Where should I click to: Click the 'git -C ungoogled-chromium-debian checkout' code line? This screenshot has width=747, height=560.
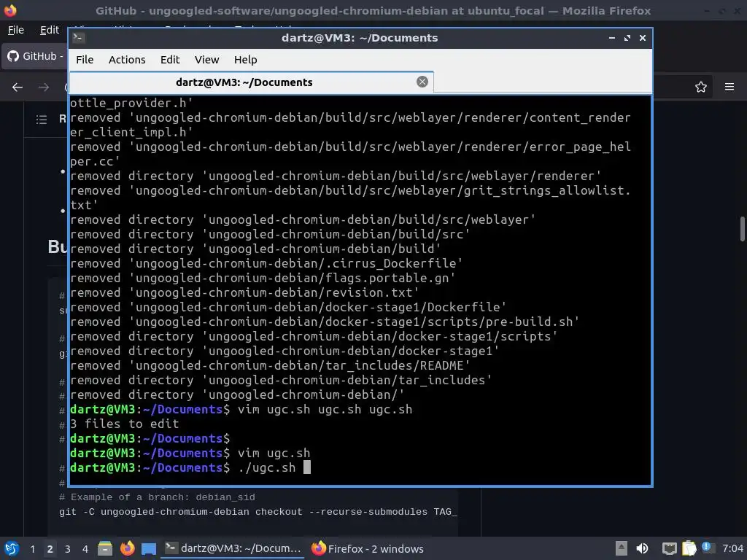258,512
